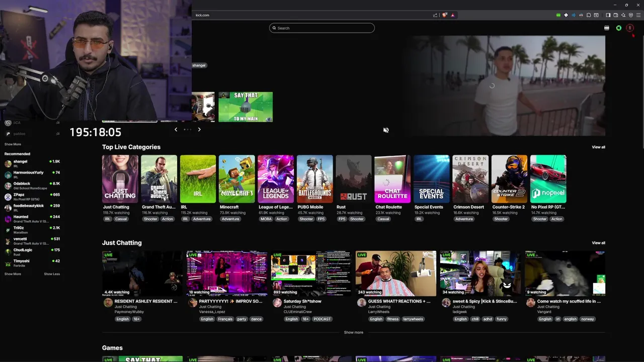Unmute the featured stream speaker icon
644x362 pixels.
point(386,130)
